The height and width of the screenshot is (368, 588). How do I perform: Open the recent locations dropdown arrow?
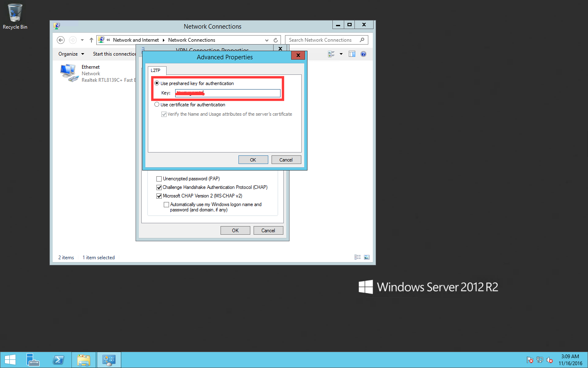point(82,40)
